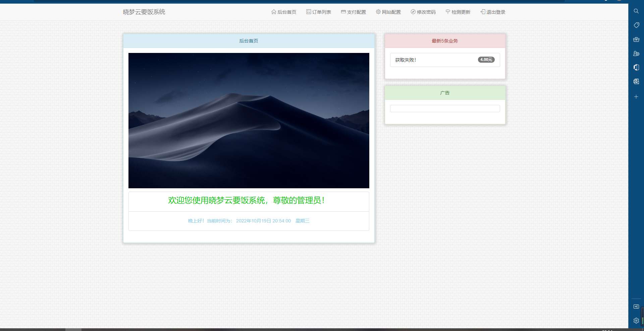The image size is (644, 331).
Task: Click the plus icon in Edge sidebar
Action: 636,97
